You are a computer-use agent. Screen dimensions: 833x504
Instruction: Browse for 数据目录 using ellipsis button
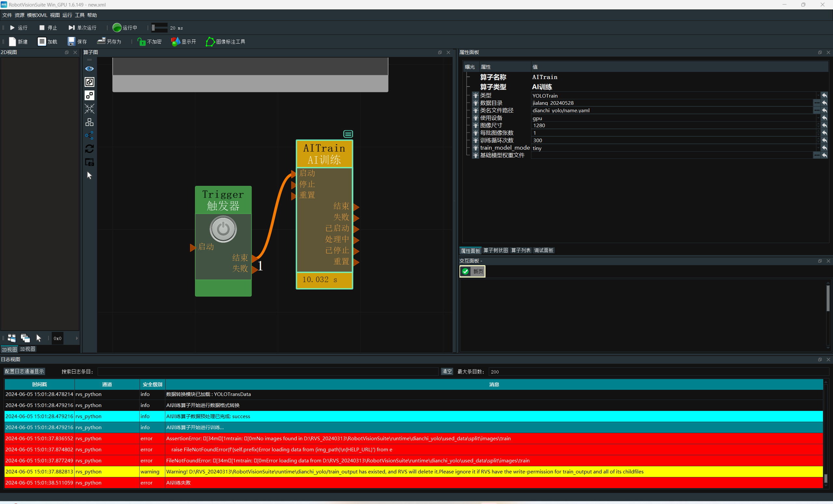pyautogui.click(x=816, y=103)
